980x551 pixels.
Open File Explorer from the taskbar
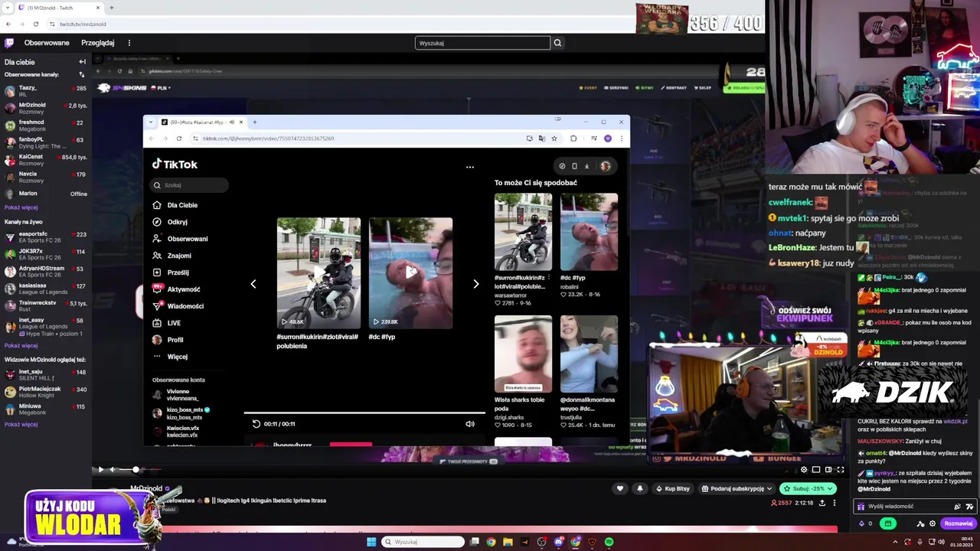(508, 542)
